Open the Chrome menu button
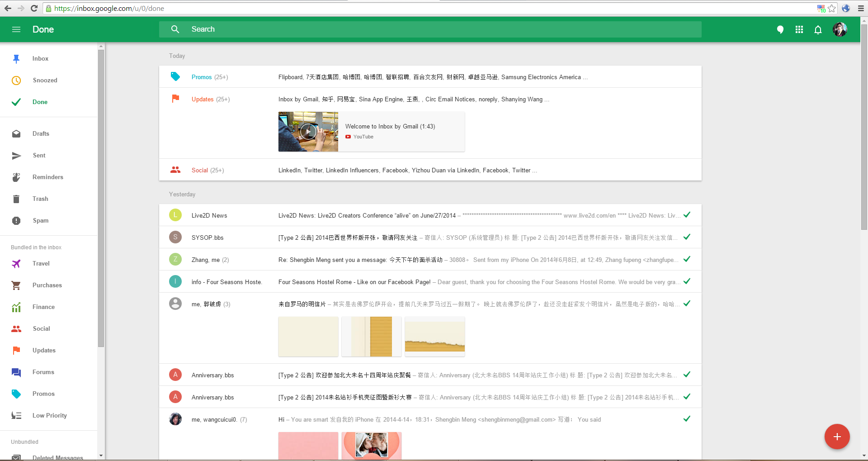 pyautogui.click(x=861, y=8)
